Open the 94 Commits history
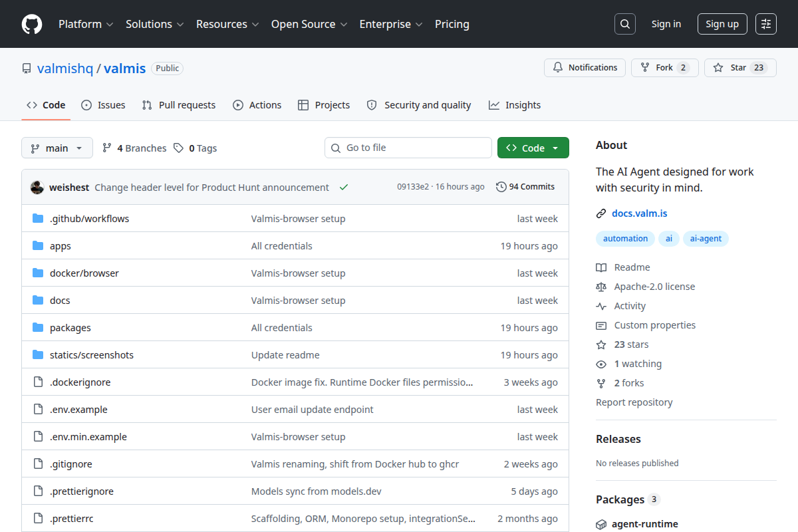The width and height of the screenshot is (798, 532). tap(525, 187)
